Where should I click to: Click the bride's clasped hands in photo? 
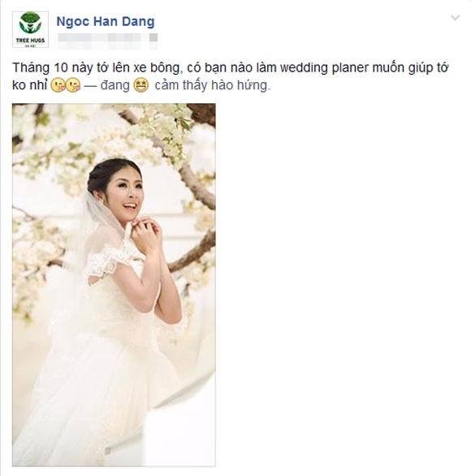click(x=146, y=232)
